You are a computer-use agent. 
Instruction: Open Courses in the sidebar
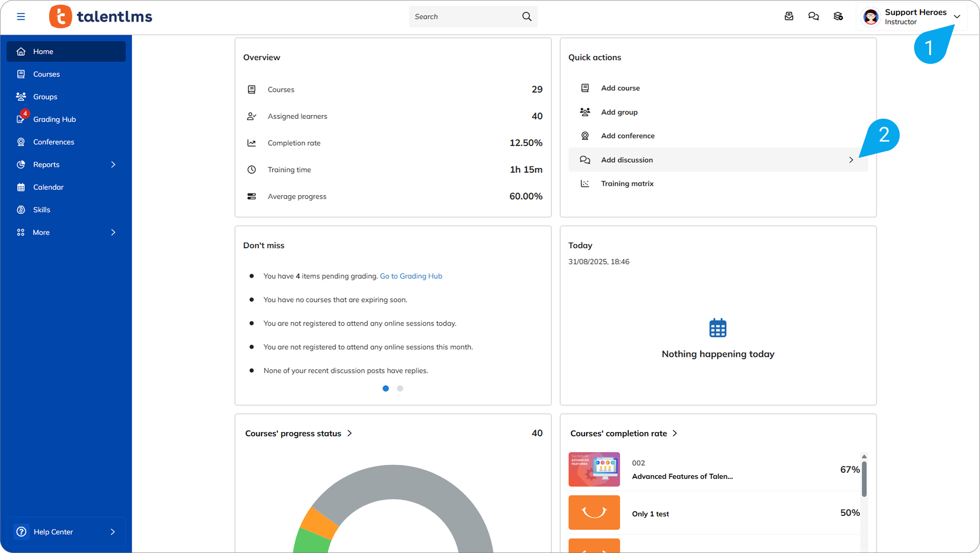coord(46,74)
